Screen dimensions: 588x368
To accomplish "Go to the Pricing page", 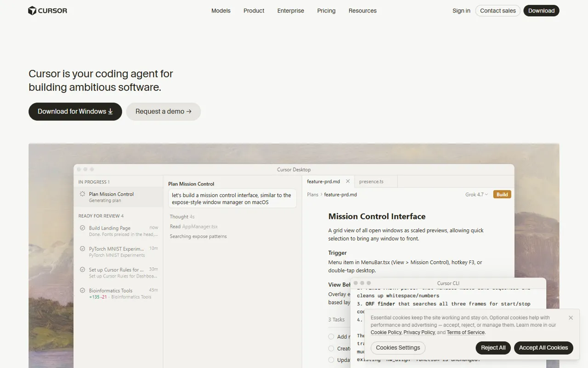I will pos(326,11).
